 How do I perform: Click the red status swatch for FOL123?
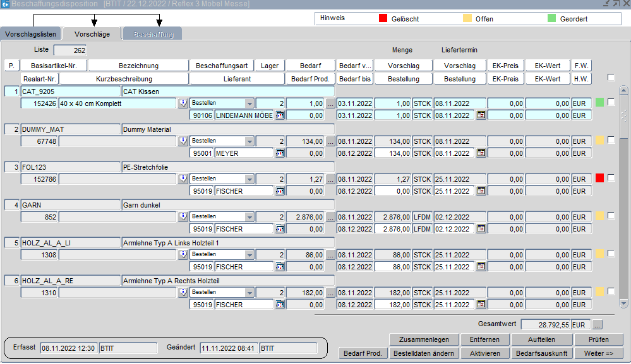pyautogui.click(x=599, y=179)
